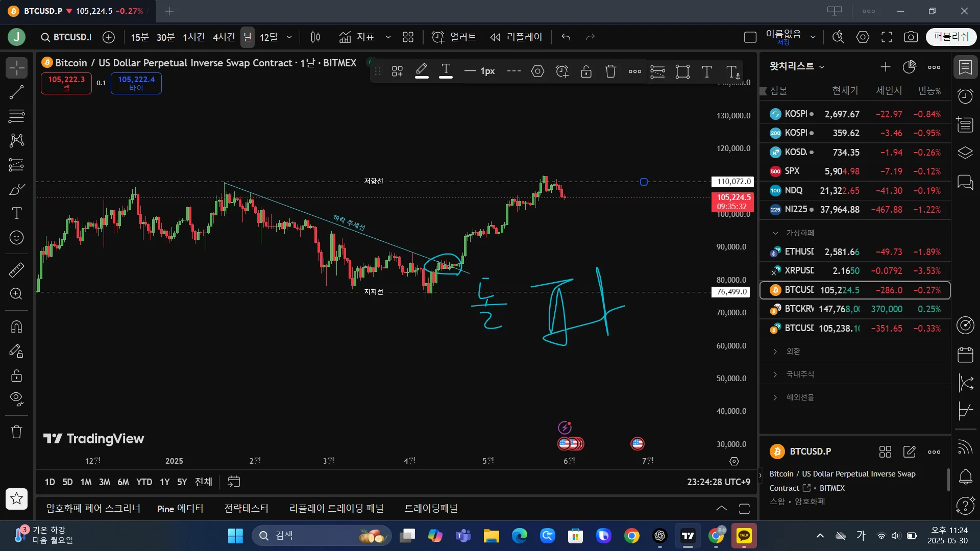
Task: Open the emoji icons tool
Action: coord(16,238)
